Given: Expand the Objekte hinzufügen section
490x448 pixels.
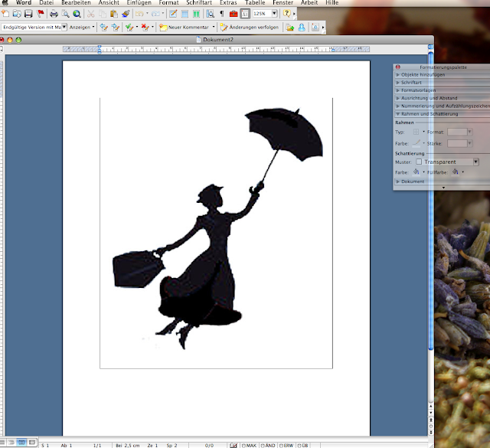Looking at the screenshot, I should pos(442,75).
